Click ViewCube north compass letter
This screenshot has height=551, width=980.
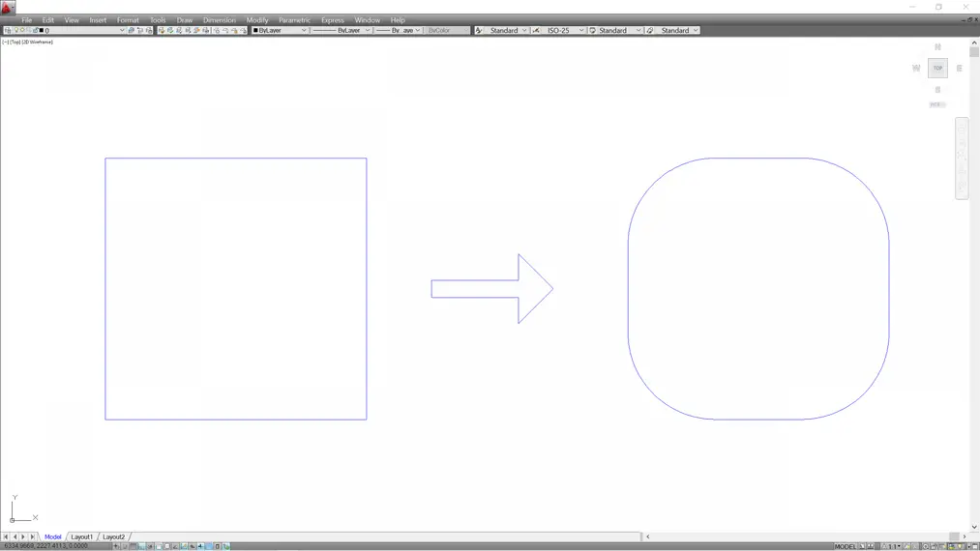pyautogui.click(x=937, y=46)
